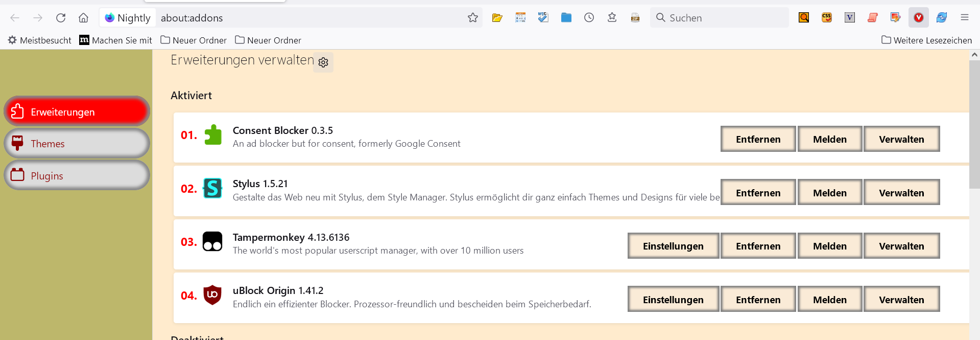Click the ZIP file toolbar icon
Viewport: 980px width, 340px height.
[635, 18]
